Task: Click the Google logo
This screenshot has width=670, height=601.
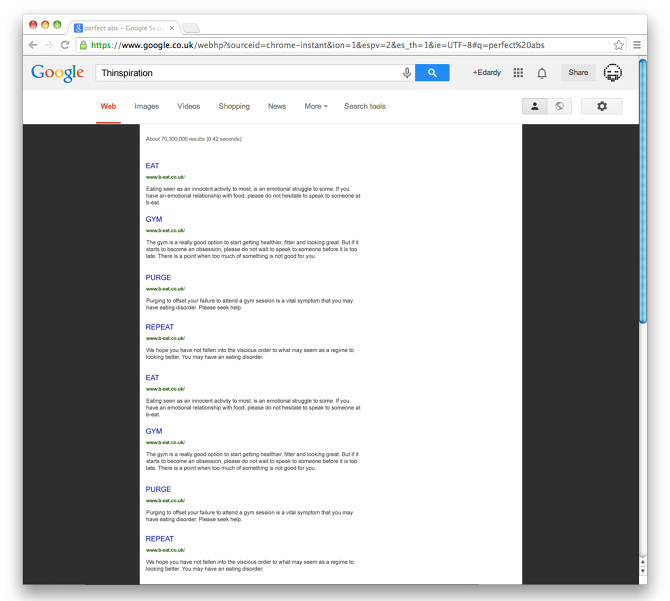Action: click(57, 73)
